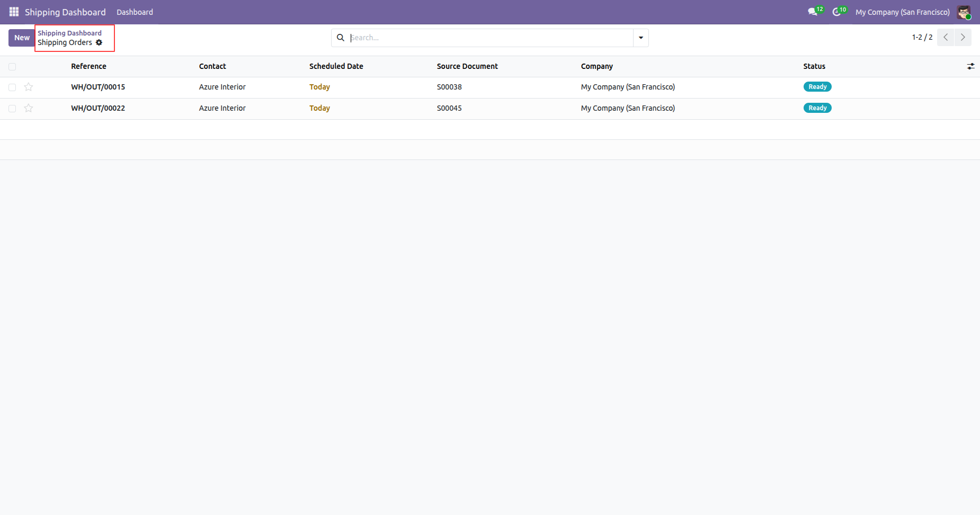Click the user avatar in top bar

pos(963,12)
